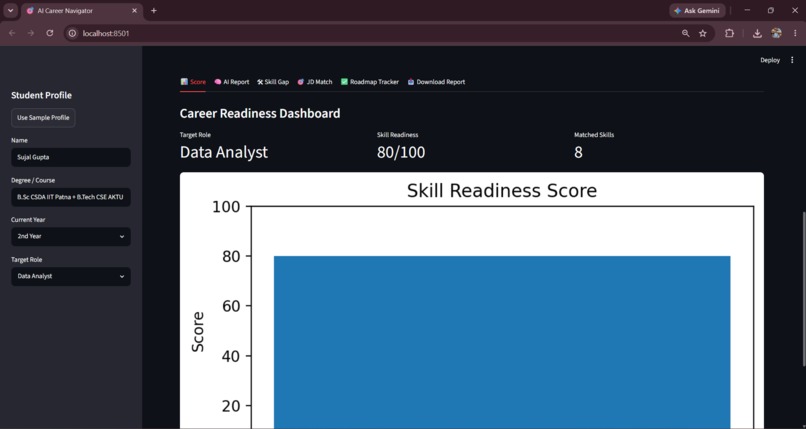The height and width of the screenshot is (429, 806).
Task: Click the Degree / Course input field
Action: click(70, 197)
